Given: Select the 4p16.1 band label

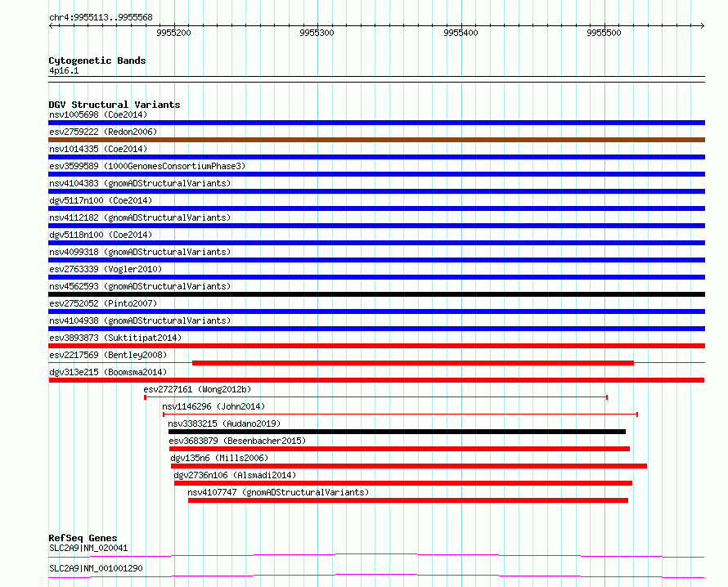Looking at the screenshot, I should tap(64, 70).
